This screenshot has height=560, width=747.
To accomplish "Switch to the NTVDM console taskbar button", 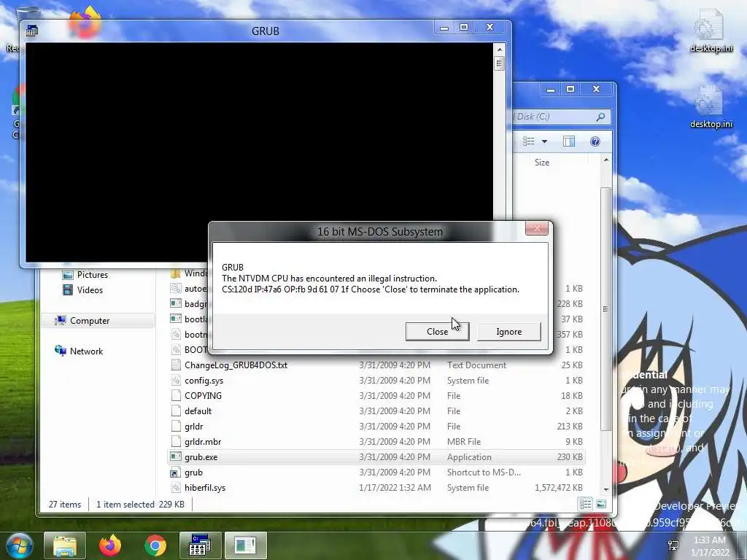I will [200, 545].
